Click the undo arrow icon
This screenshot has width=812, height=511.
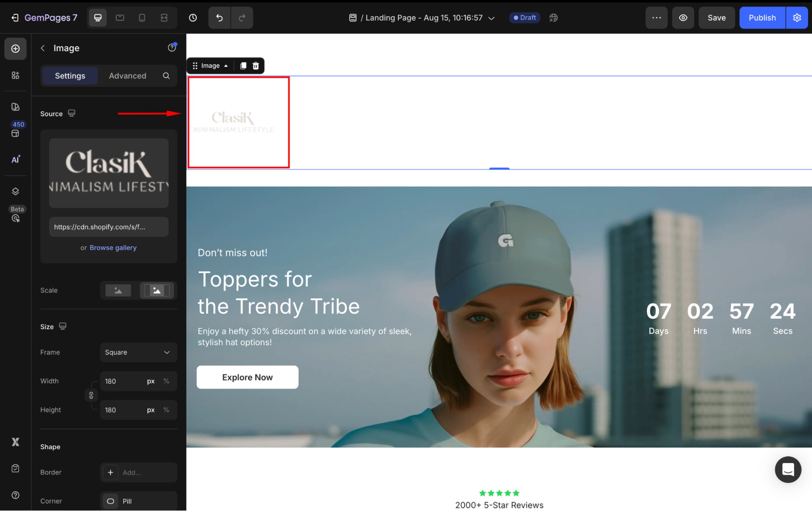pyautogui.click(x=219, y=18)
